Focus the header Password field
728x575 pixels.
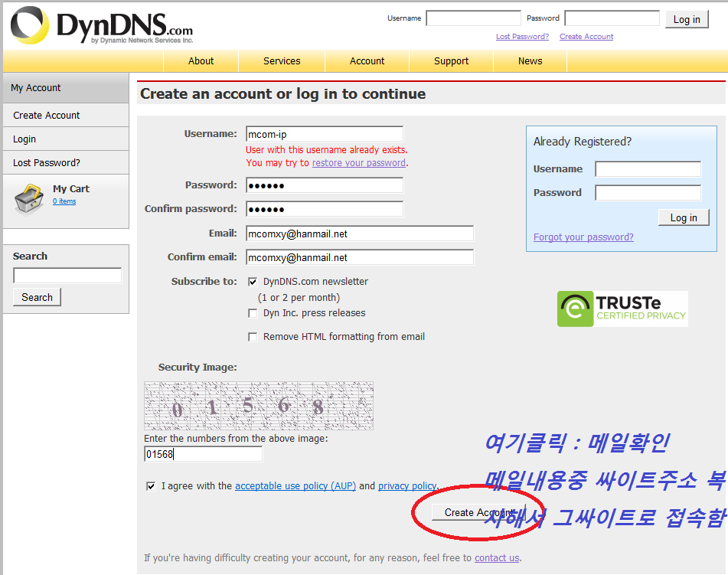[x=612, y=18]
